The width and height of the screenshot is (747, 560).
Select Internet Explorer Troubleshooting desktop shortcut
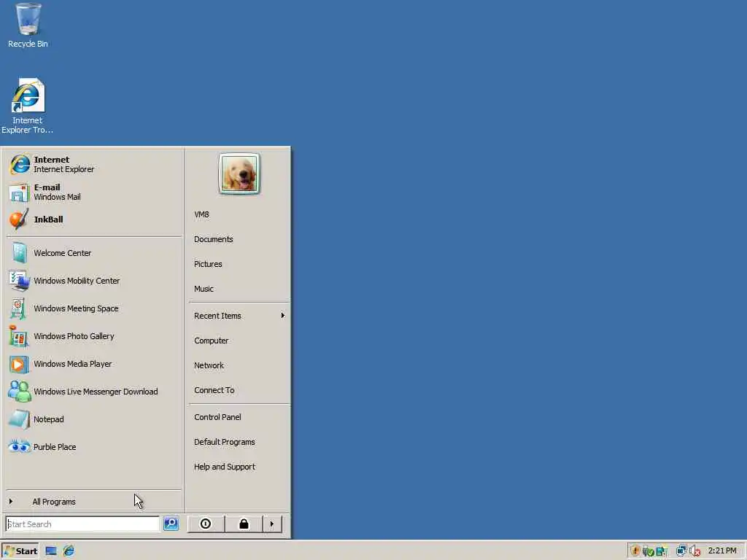coord(27,106)
